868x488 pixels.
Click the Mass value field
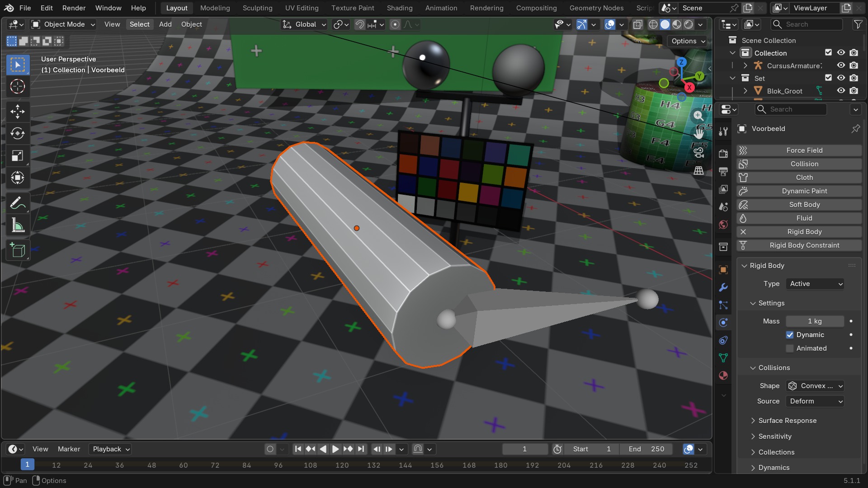click(815, 321)
